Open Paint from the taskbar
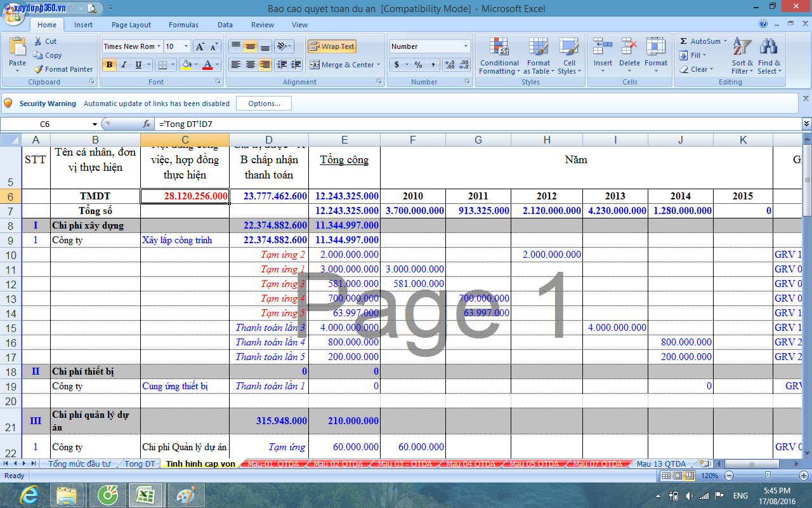 (187, 495)
